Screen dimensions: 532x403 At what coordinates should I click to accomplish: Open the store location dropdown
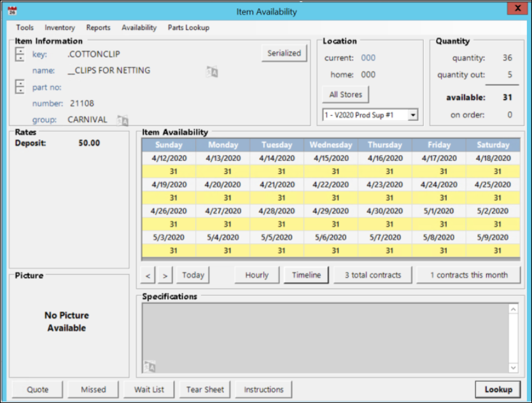click(413, 115)
